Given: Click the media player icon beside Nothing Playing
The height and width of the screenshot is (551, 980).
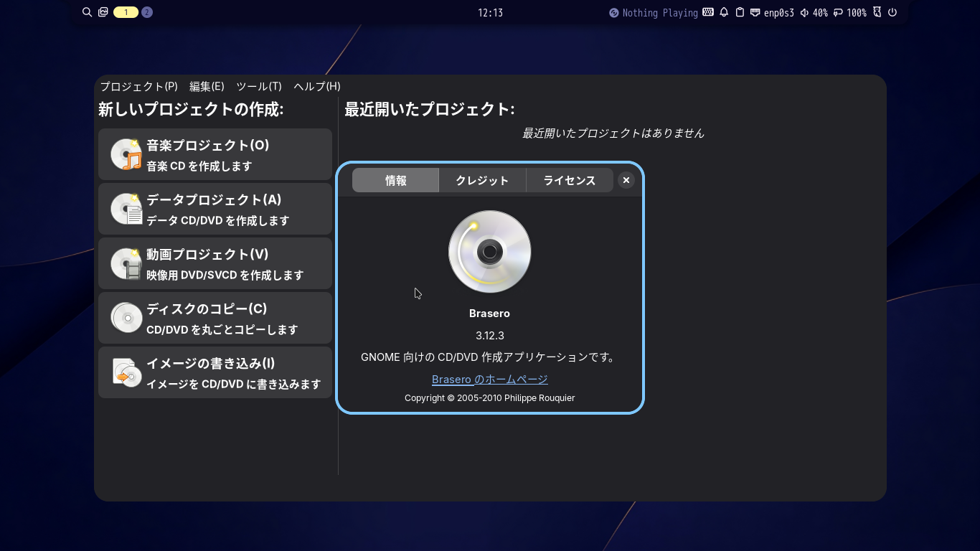Looking at the screenshot, I should coord(614,13).
